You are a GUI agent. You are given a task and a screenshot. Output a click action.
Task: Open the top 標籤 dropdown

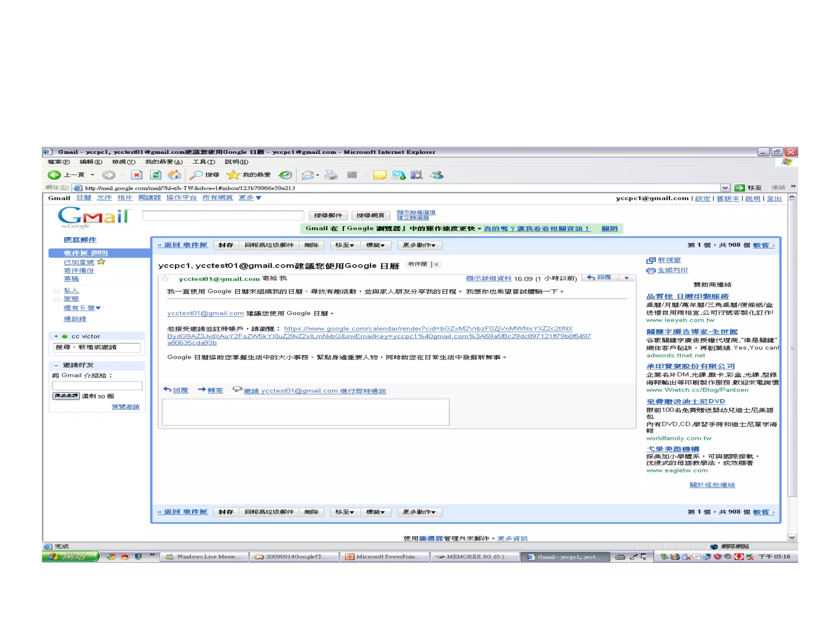(375, 245)
